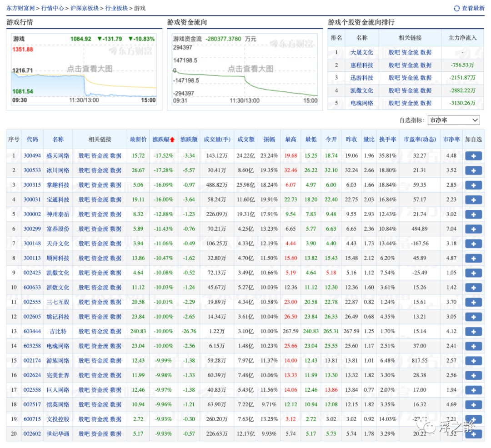This screenshot has width=491, height=448.
Task: Go to 东方财富网 breadcrumb link
Action: click(20, 8)
